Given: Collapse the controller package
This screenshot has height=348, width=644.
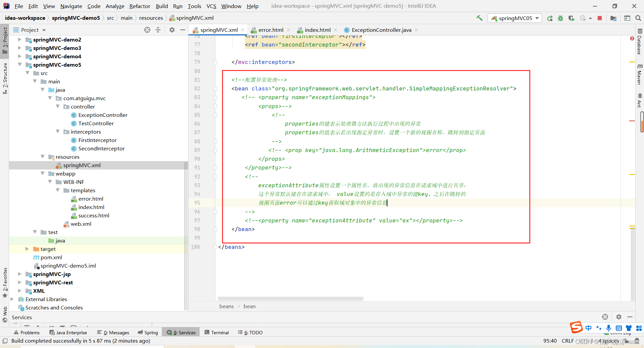Looking at the screenshot, I should point(57,107).
